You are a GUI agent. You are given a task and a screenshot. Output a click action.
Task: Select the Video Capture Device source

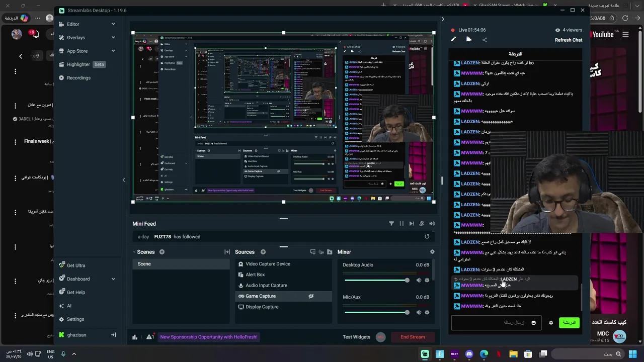pos(283,264)
